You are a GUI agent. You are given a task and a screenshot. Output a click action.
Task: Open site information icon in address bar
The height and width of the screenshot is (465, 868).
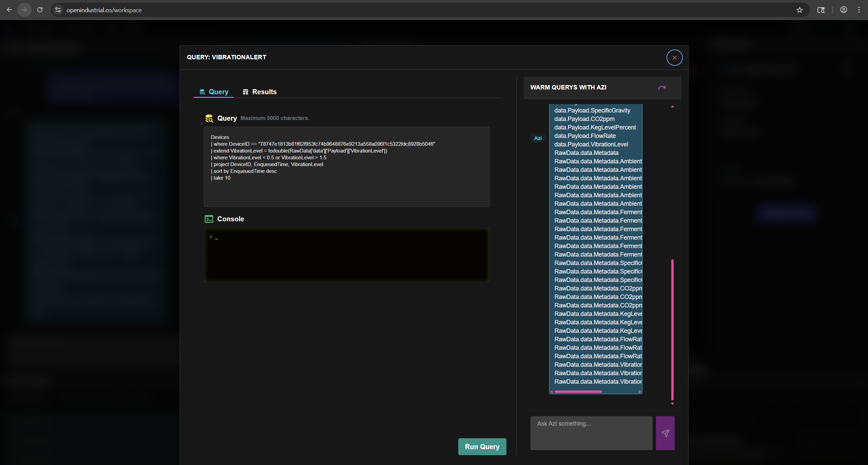(58, 10)
